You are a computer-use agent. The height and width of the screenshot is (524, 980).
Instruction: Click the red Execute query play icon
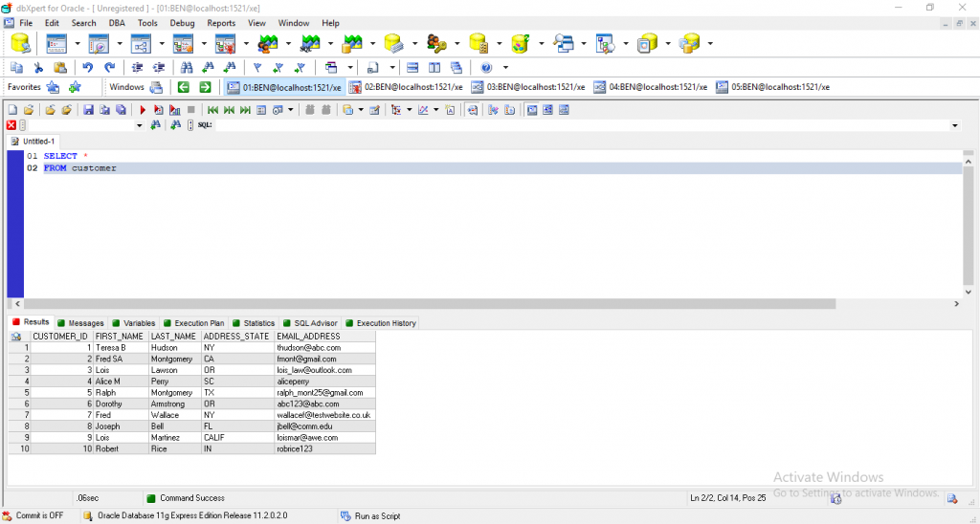coord(144,110)
